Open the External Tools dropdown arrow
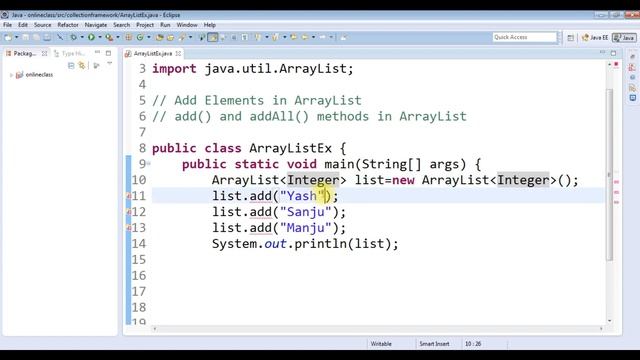The height and width of the screenshot is (360, 640). click(118, 37)
